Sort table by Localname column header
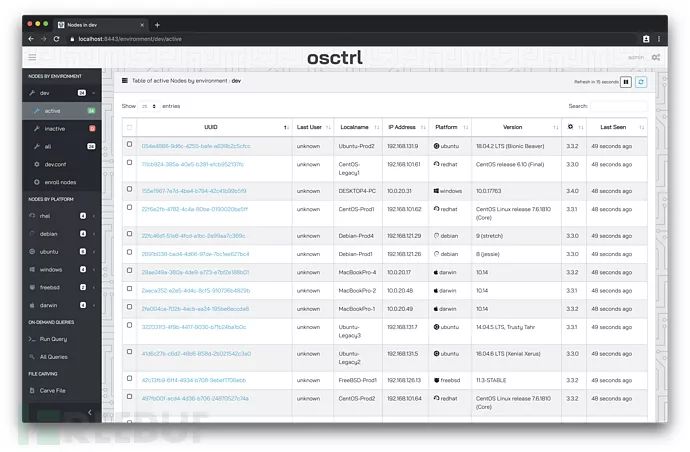 [x=358, y=127]
